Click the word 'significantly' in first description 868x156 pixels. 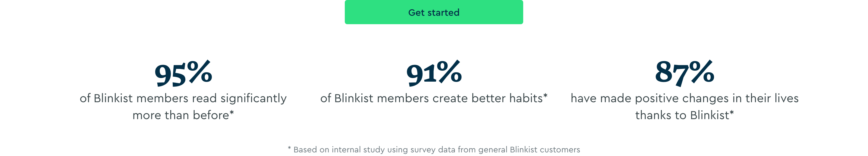(253, 98)
